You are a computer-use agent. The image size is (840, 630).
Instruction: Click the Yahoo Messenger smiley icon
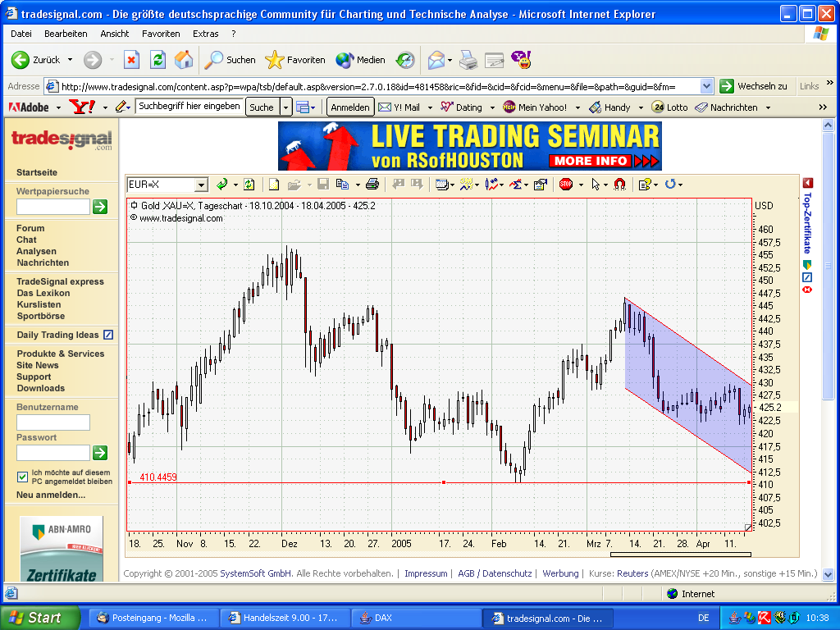coord(521,59)
